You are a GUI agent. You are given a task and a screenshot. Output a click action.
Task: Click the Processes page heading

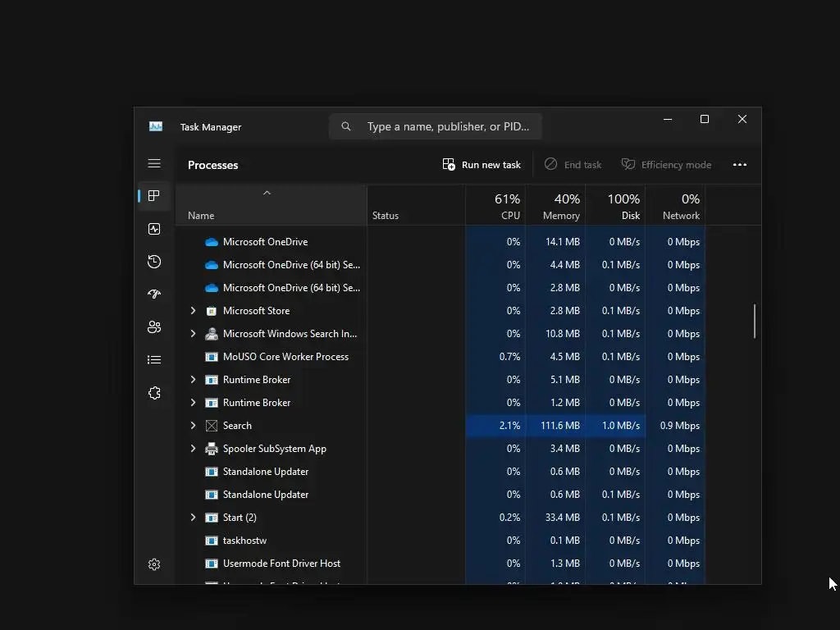pos(212,165)
